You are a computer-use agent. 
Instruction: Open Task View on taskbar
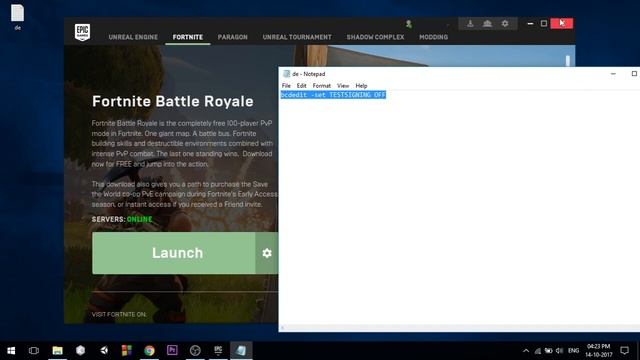point(34,351)
